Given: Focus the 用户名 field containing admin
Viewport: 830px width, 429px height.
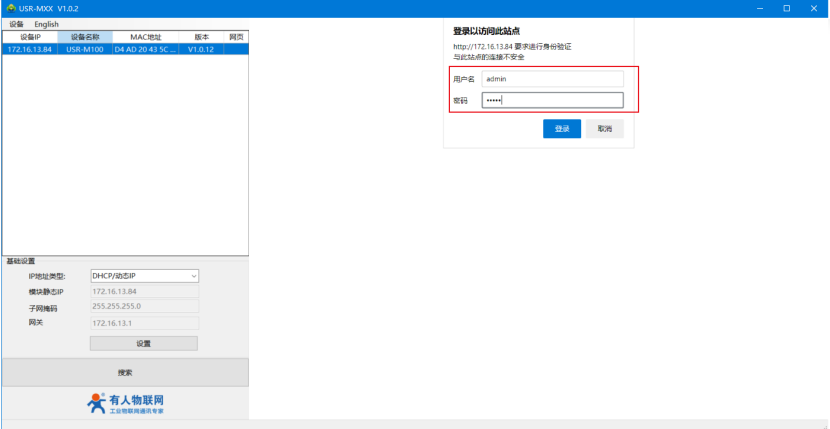Looking at the screenshot, I should (x=552, y=78).
